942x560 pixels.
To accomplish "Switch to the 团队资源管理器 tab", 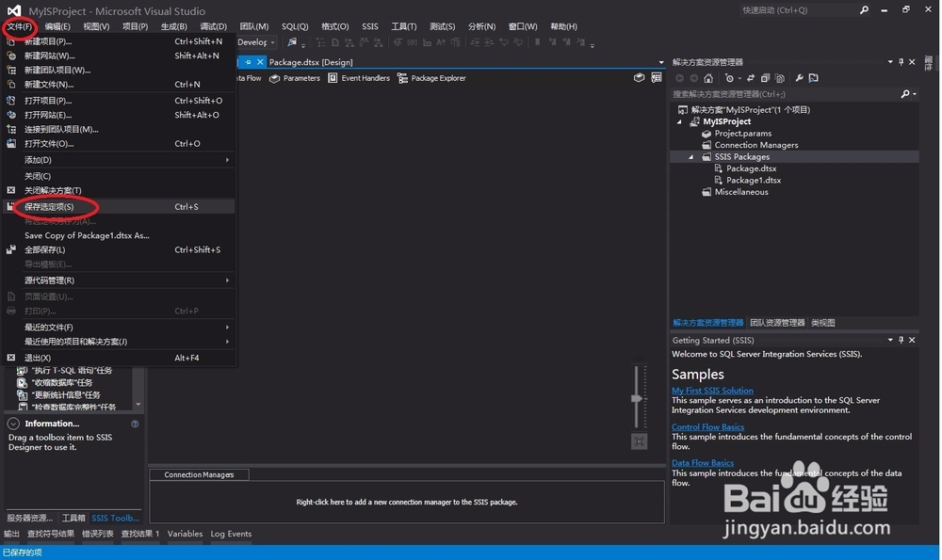I will [x=777, y=323].
